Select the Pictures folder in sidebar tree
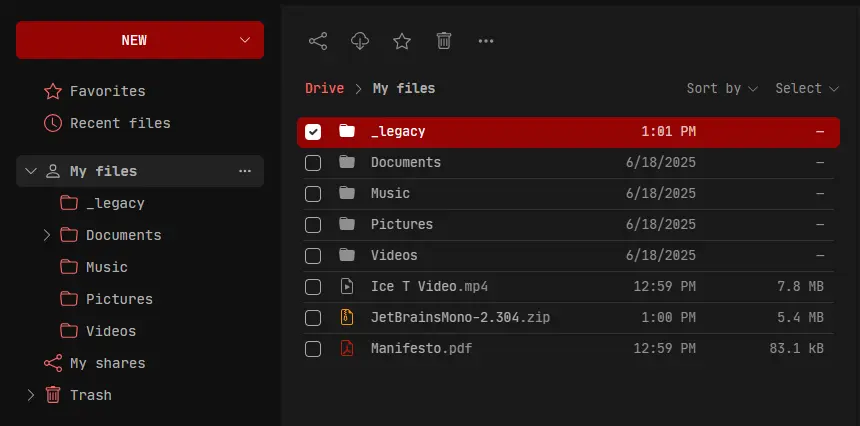The width and height of the screenshot is (860, 426). [119, 299]
